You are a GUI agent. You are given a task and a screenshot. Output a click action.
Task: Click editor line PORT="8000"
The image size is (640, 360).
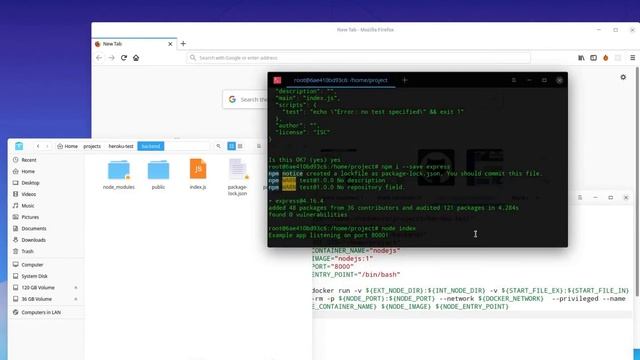point(333,267)
